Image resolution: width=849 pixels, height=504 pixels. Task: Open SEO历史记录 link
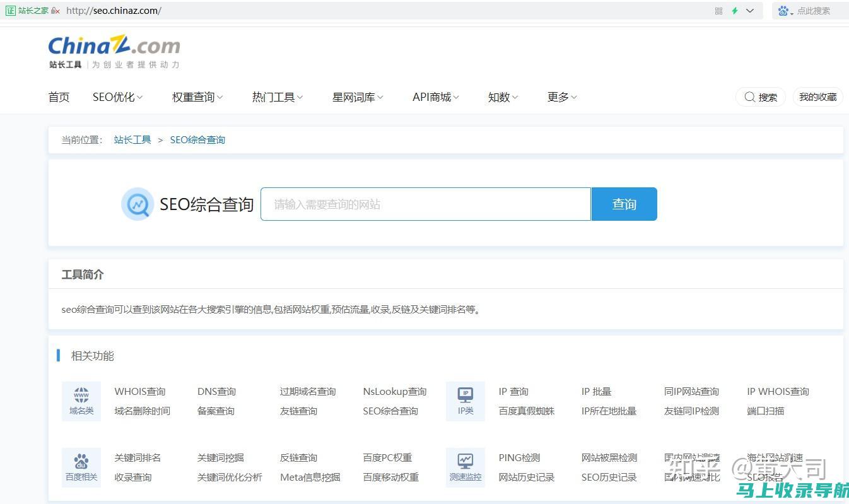click(x=609, y=478)
